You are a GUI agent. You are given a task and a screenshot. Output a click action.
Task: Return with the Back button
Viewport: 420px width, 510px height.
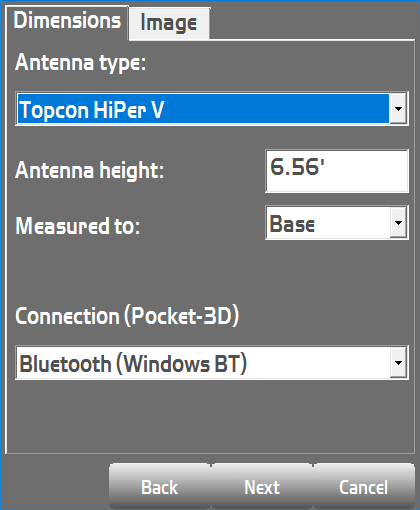click(160, 487)
